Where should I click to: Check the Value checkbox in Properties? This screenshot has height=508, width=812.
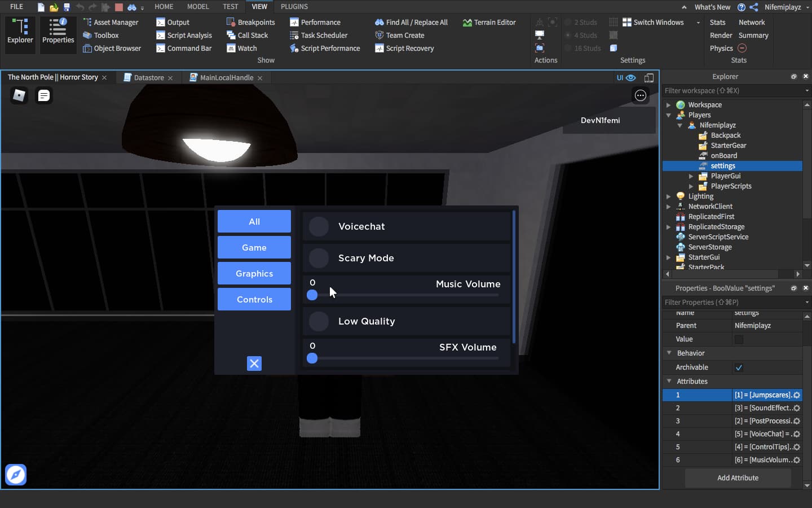(x=739, y=339)
